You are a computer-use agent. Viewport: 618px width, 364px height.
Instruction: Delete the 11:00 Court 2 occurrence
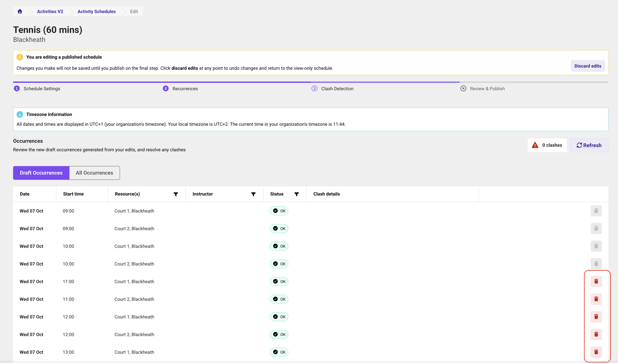(596, 299)
